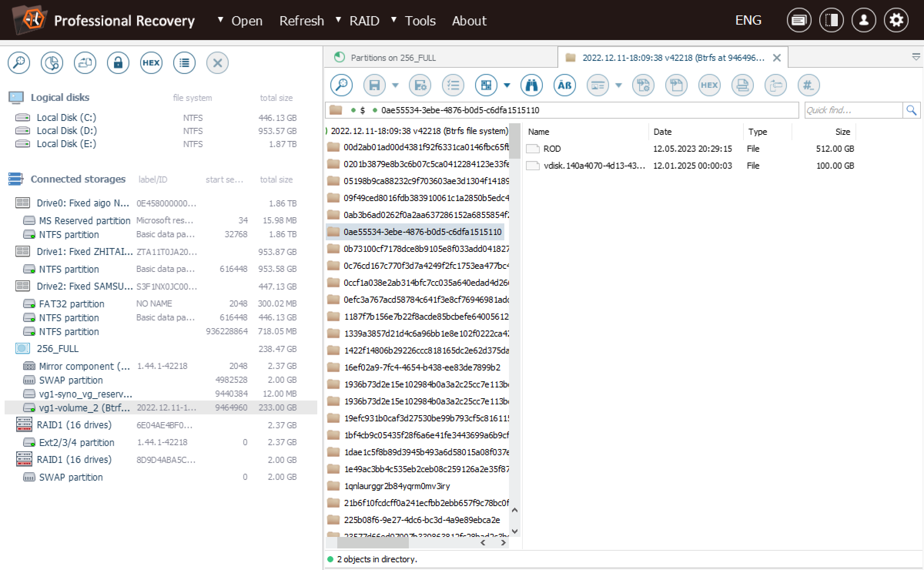Select the vdisk.140a4070 file
924x570 pixels.
tap(690, 166)
